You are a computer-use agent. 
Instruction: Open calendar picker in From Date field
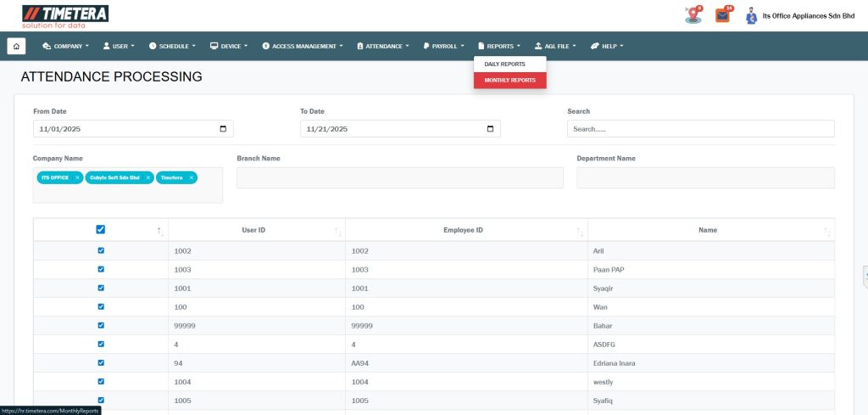(x=223, y=129)
